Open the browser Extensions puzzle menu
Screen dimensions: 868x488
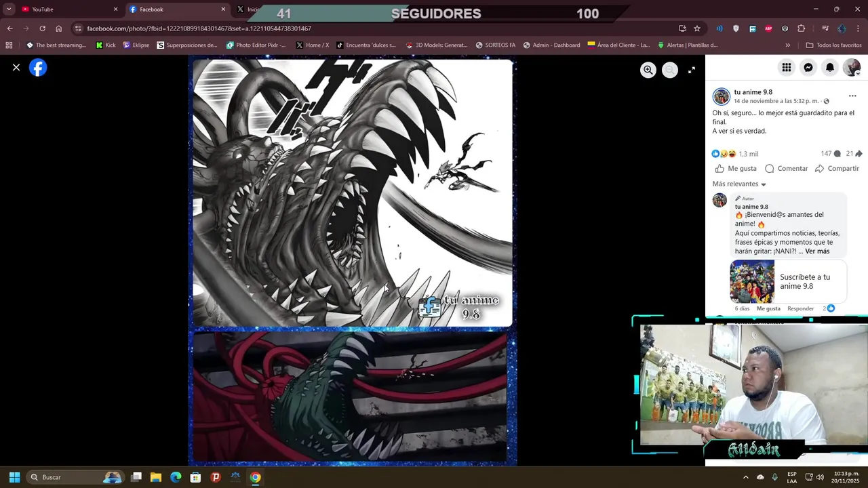pyautogui.click(x=802, y=28)
